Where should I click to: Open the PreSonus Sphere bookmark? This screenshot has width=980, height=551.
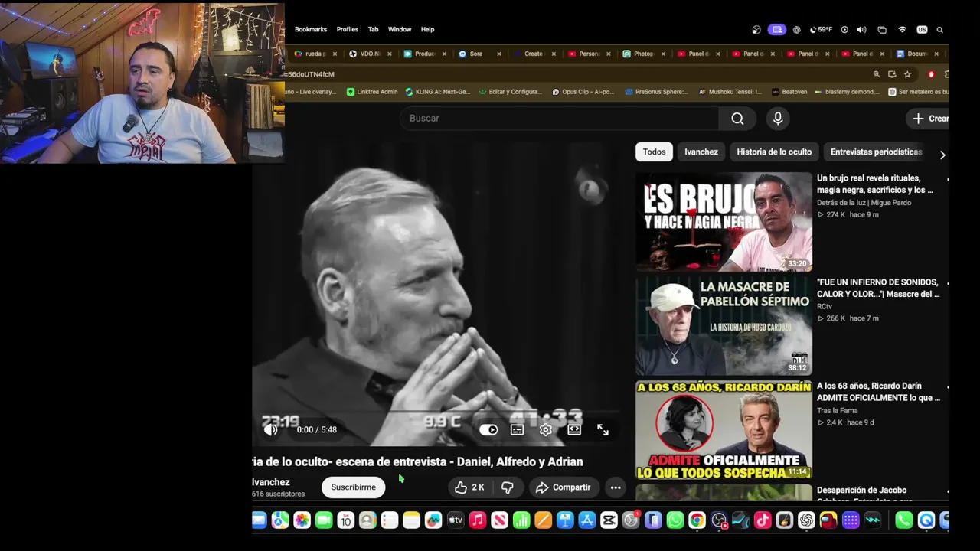(x=657, y=92)
